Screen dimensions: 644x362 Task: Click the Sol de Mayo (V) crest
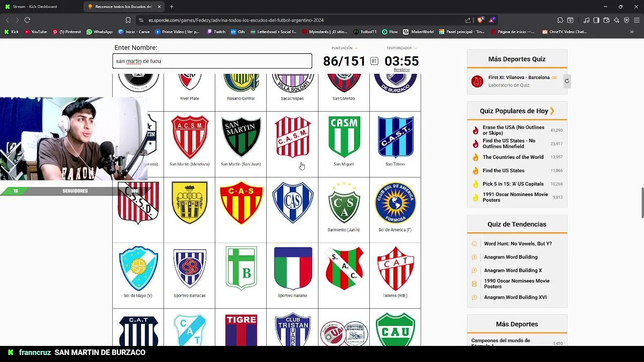pos(138,268)
